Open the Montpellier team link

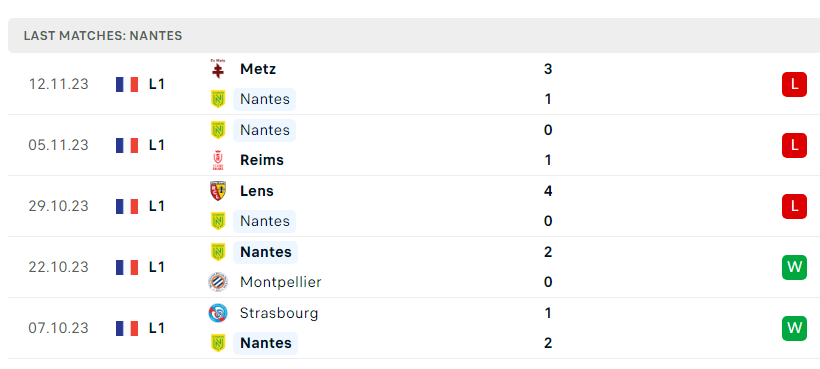280,282
